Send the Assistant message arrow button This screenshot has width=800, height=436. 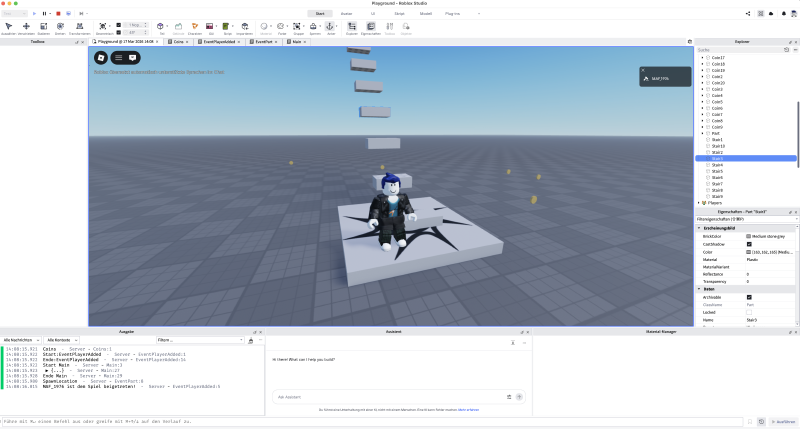pos(519,397)
